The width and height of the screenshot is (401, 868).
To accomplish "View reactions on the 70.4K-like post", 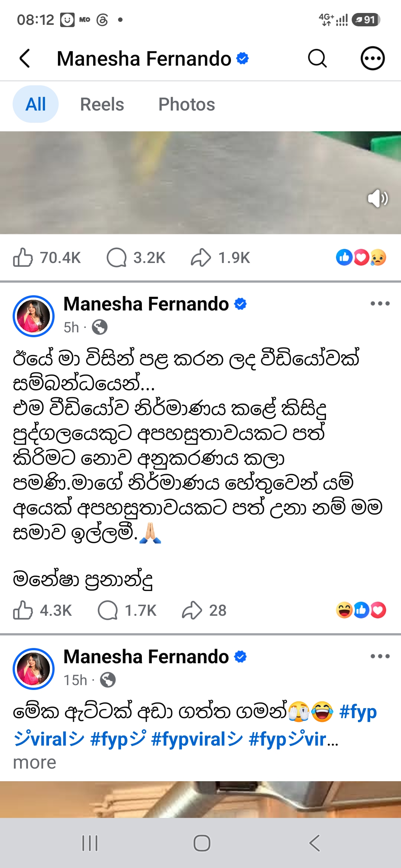I will [361, 257].
